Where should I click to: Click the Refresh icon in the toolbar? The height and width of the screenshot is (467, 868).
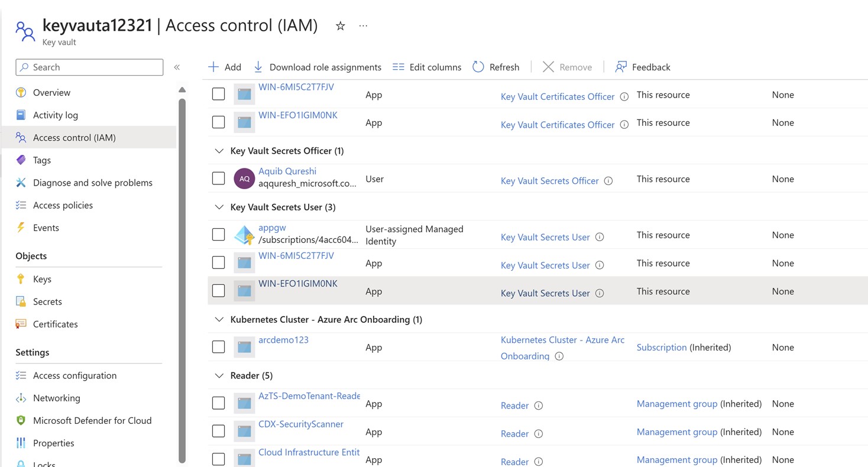[x=478, y=67]
